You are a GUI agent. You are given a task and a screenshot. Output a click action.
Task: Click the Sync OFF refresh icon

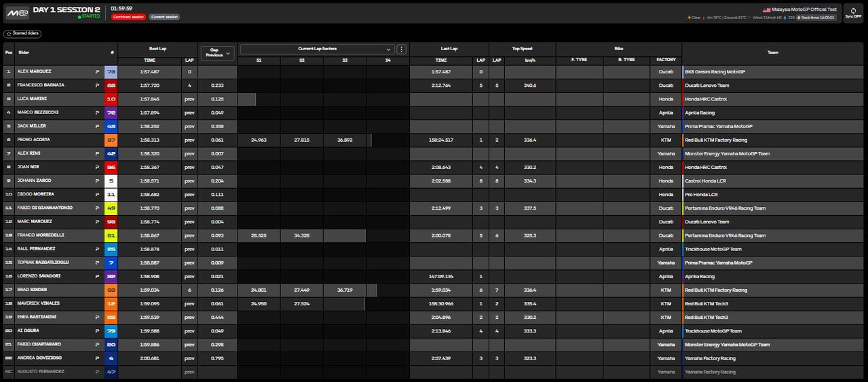click(852, 10)
